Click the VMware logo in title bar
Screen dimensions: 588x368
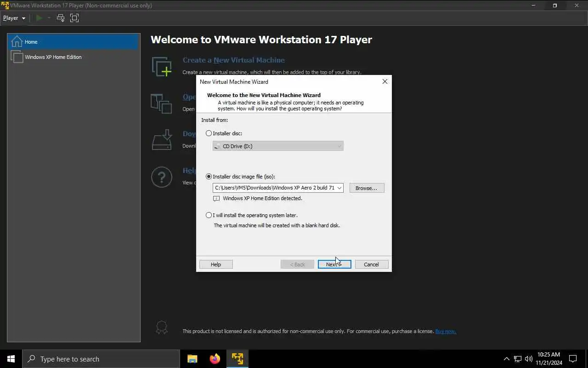(5, 6)
